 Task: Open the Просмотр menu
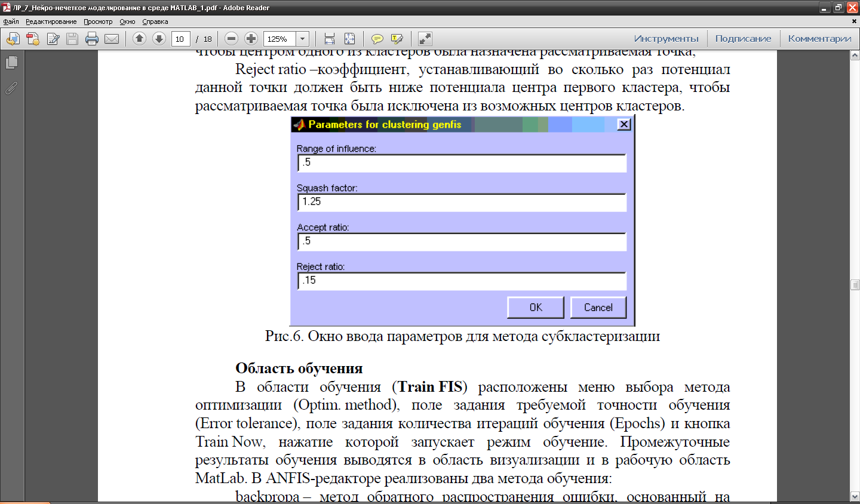98,21
